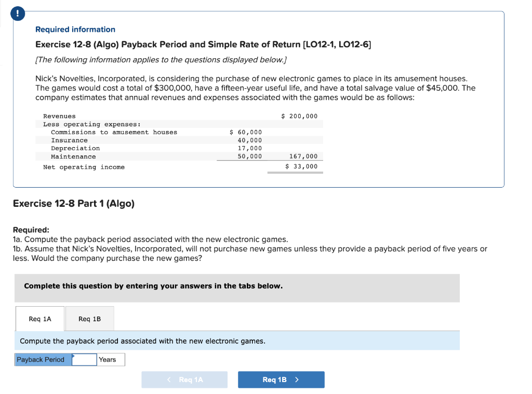Click the disabled previous Req 1A button

tap(184, 379)
